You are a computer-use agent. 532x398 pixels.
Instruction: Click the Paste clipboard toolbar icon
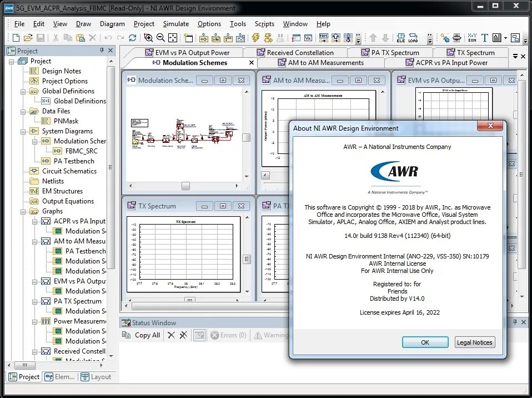(x=80, y=38)
